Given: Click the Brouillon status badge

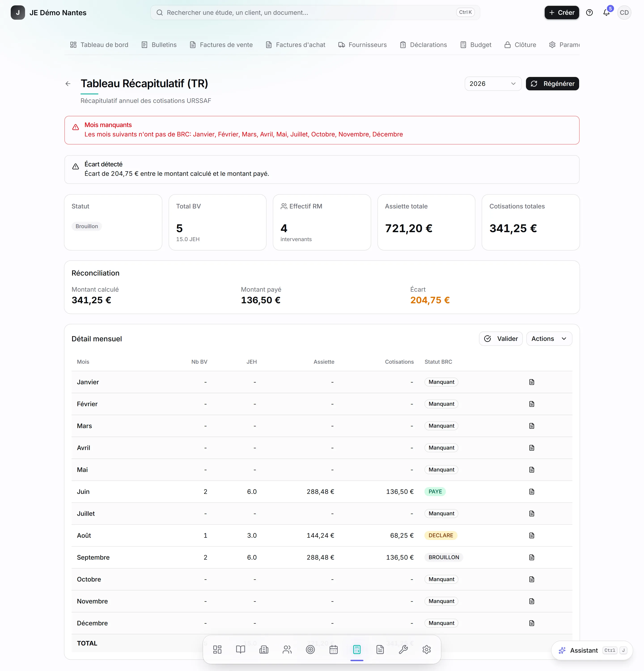Looking at the screenshot, I should (87, 226).
